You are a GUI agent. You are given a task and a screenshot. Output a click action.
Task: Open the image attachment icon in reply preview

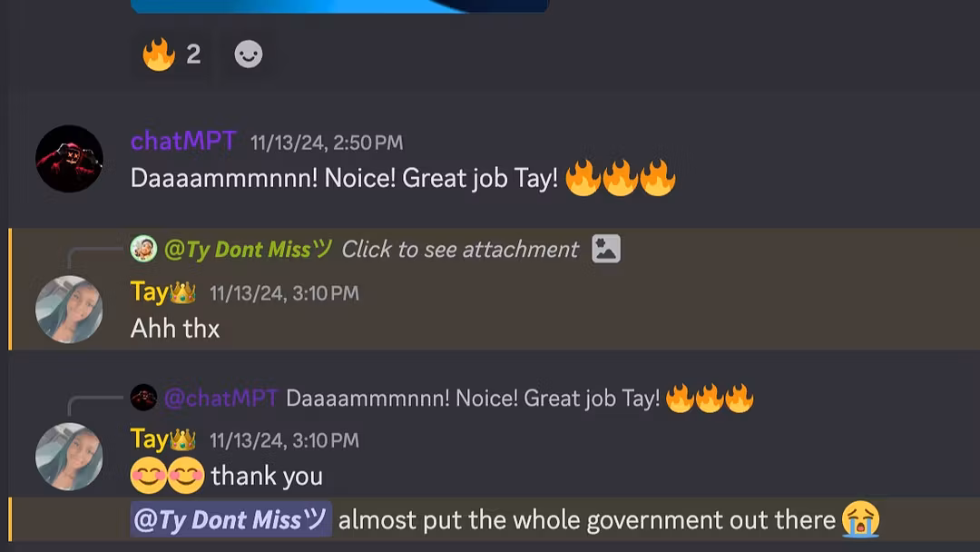(x=605, y=249)
